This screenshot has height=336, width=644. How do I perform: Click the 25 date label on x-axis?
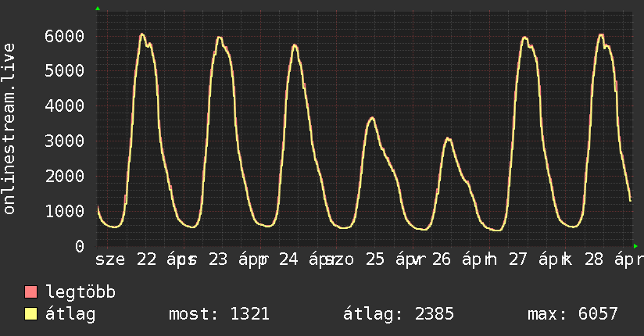[374, 259]
